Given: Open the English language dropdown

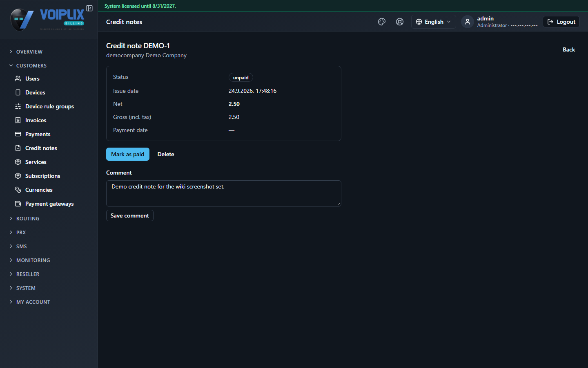Looking at the screenshot, I should click(x=433, y=22).
